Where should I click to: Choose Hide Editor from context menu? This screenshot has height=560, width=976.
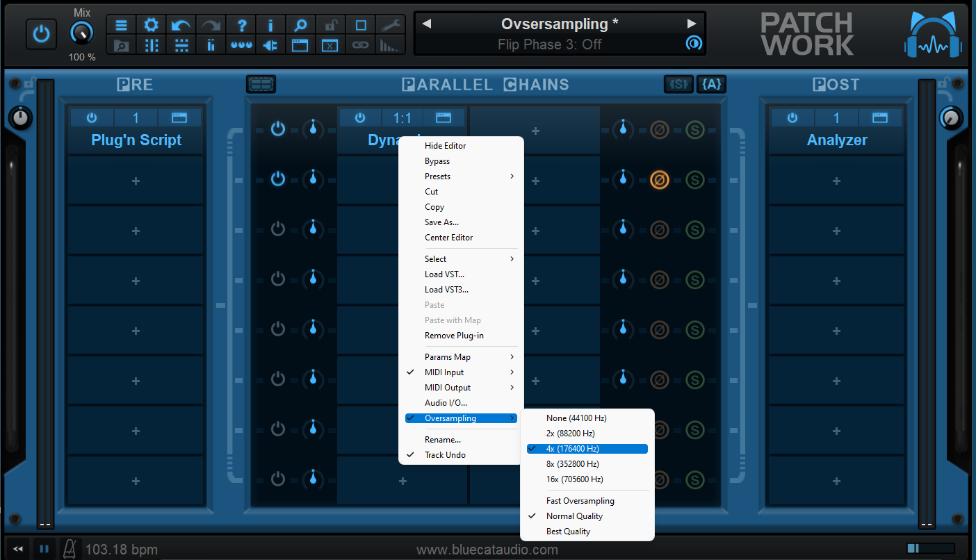point(461,146)
